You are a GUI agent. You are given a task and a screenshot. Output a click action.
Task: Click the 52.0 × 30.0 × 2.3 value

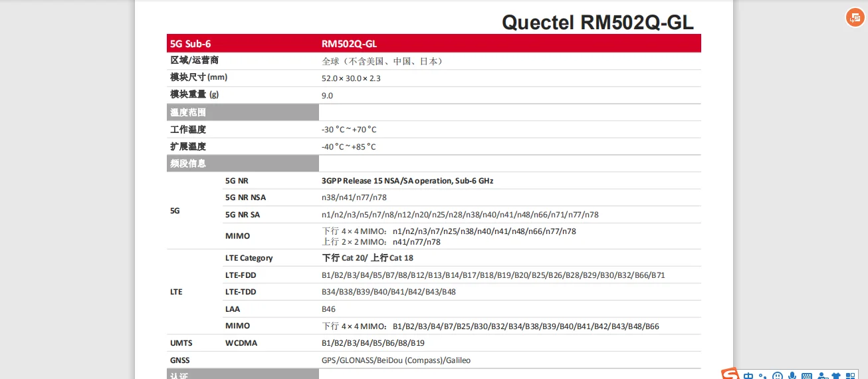(x=351, y=78)
